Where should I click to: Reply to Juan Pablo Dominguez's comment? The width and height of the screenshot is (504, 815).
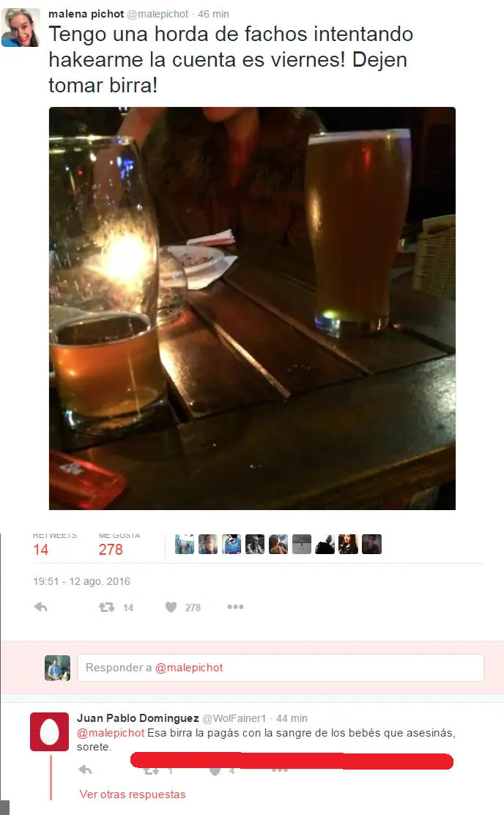85,770
